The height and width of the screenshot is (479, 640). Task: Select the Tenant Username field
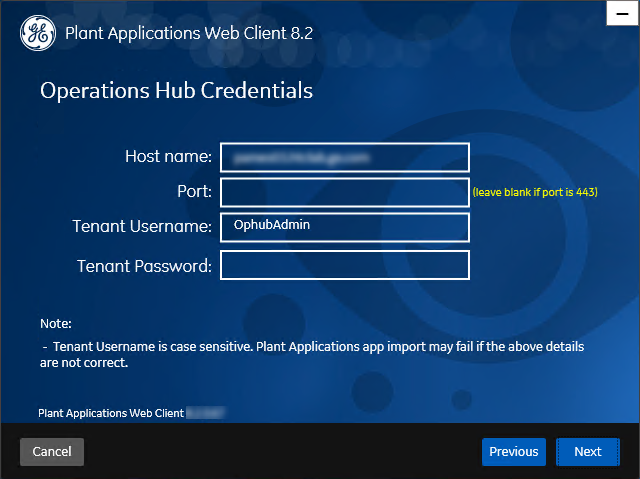pos(345,227)
